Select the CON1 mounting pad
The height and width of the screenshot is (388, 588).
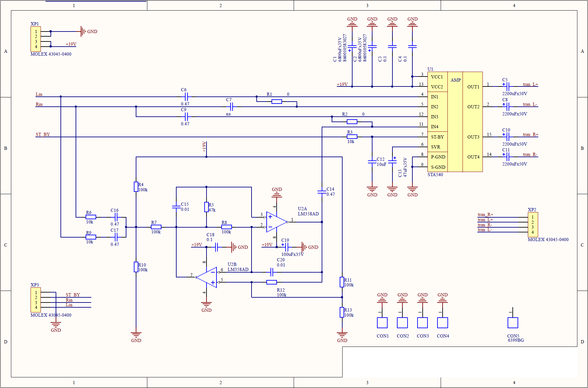click(x=382, y=323)
